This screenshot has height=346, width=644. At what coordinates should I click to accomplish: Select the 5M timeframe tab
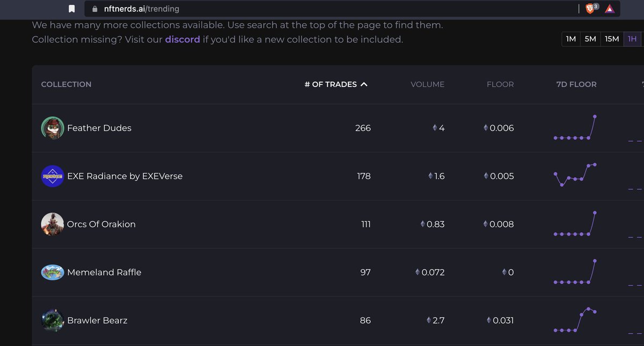[590, 39]
